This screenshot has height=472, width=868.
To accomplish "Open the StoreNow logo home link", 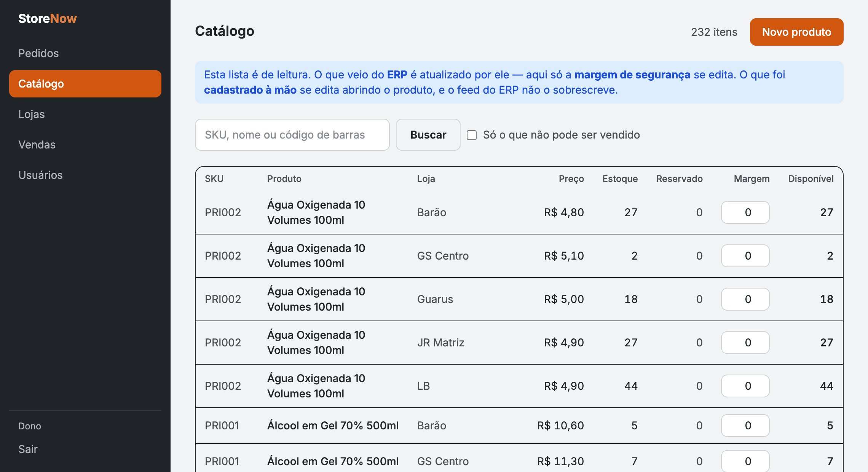I will (x=48, y=18).
